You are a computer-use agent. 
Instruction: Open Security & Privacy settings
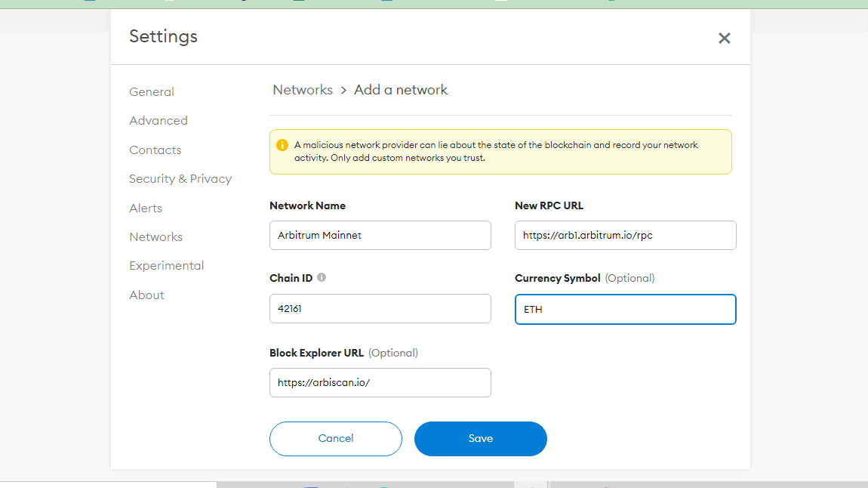point(180,179)
